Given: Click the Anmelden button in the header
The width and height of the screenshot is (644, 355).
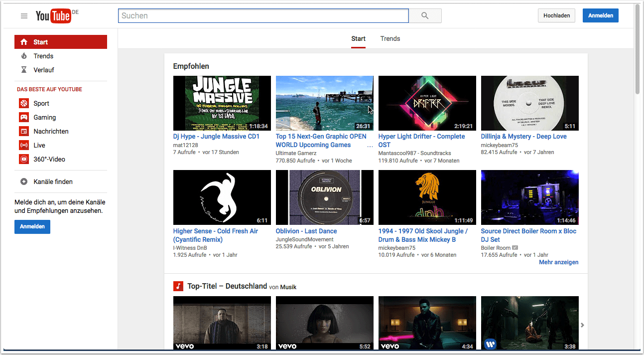Looking at the screenshot, I should 600,15.
